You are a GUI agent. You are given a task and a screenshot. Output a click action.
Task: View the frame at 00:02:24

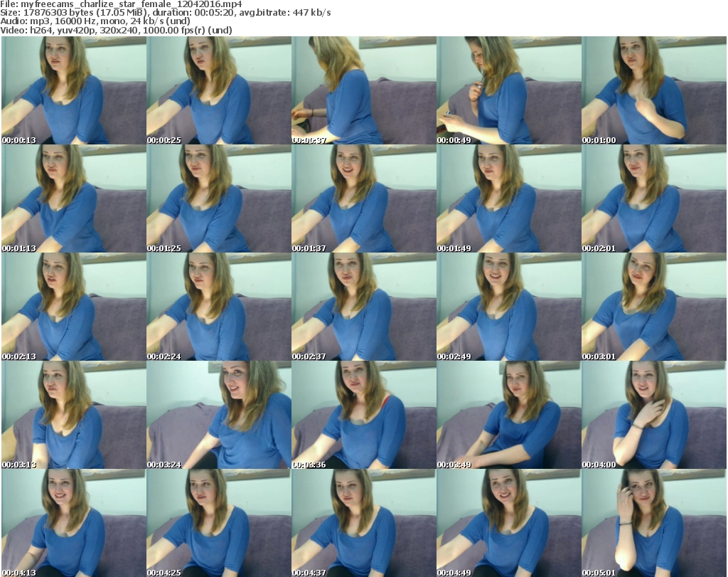pyautogui.click(x=219, y=307)
